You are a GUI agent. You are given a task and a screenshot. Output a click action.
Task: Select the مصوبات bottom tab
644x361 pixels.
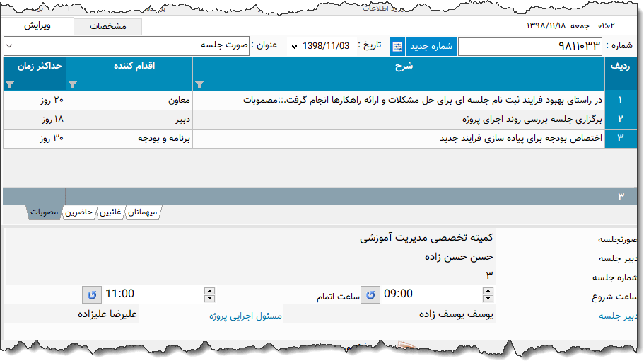point(44,212)
